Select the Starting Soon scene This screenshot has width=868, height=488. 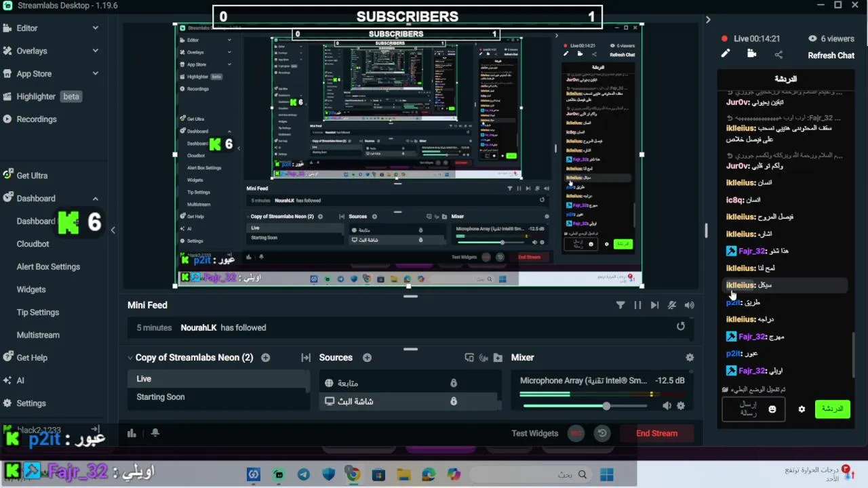218,397
